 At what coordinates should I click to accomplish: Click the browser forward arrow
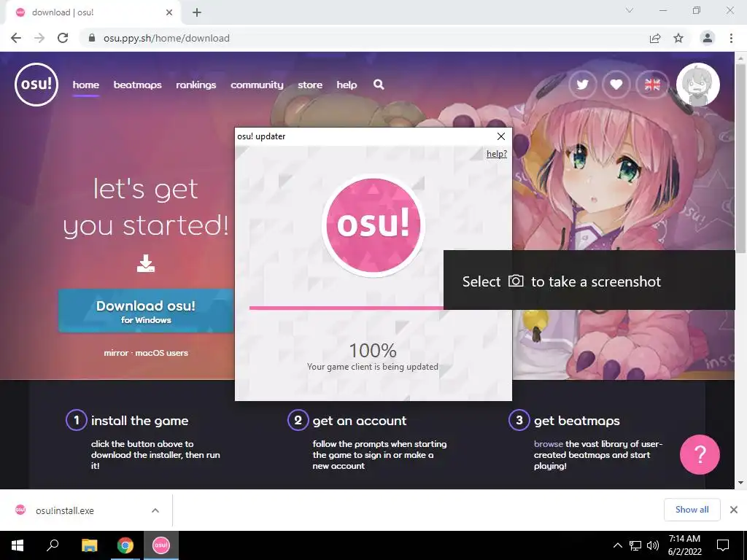click(x=39, y=38)
